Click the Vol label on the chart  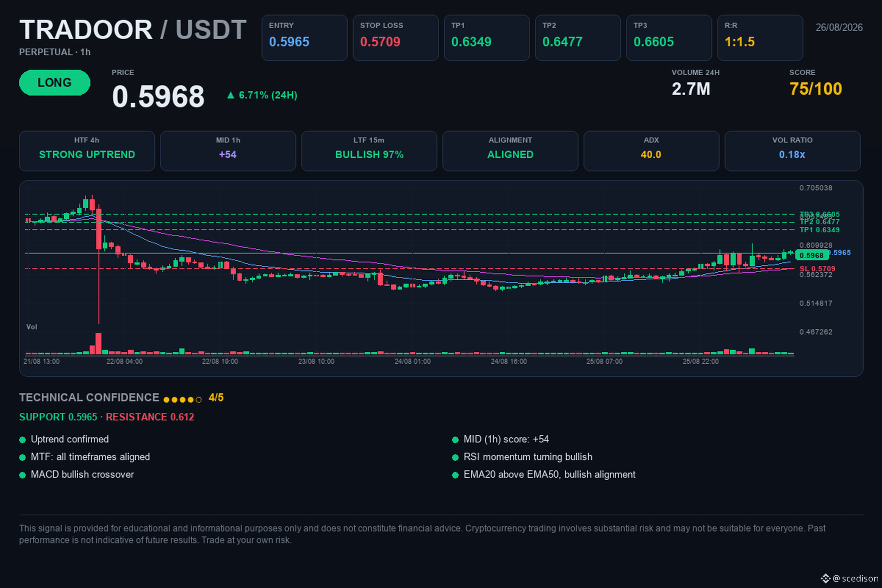pos(32,327)
